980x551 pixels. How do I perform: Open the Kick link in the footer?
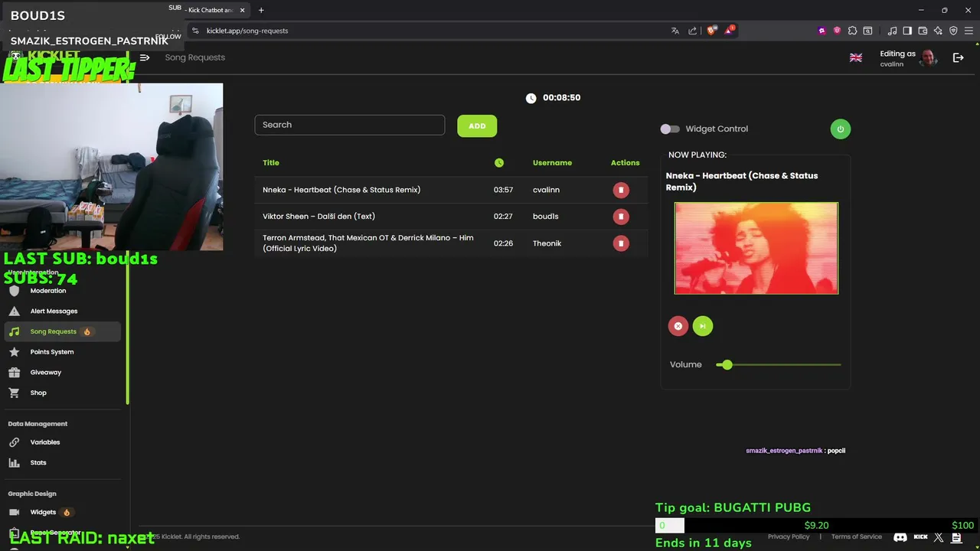pyautogui.click(x=921, y=537)
